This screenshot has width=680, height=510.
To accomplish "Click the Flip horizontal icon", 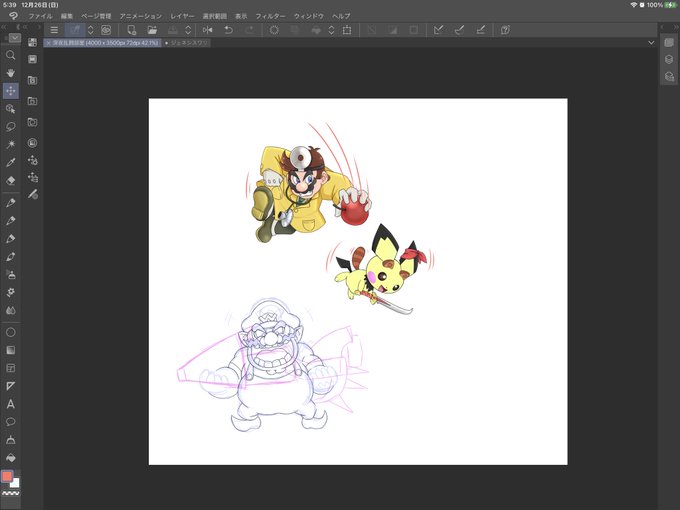I will click(208, 30).
